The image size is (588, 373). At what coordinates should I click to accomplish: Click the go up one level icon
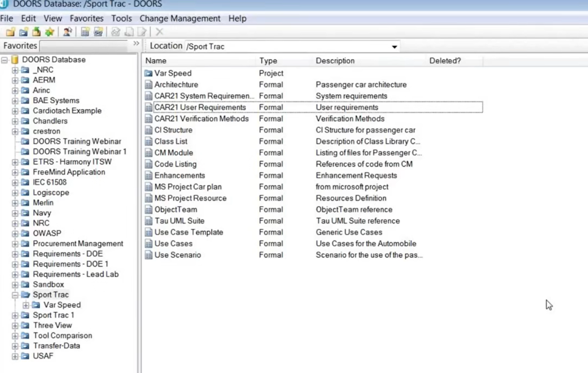coord(37,32)
